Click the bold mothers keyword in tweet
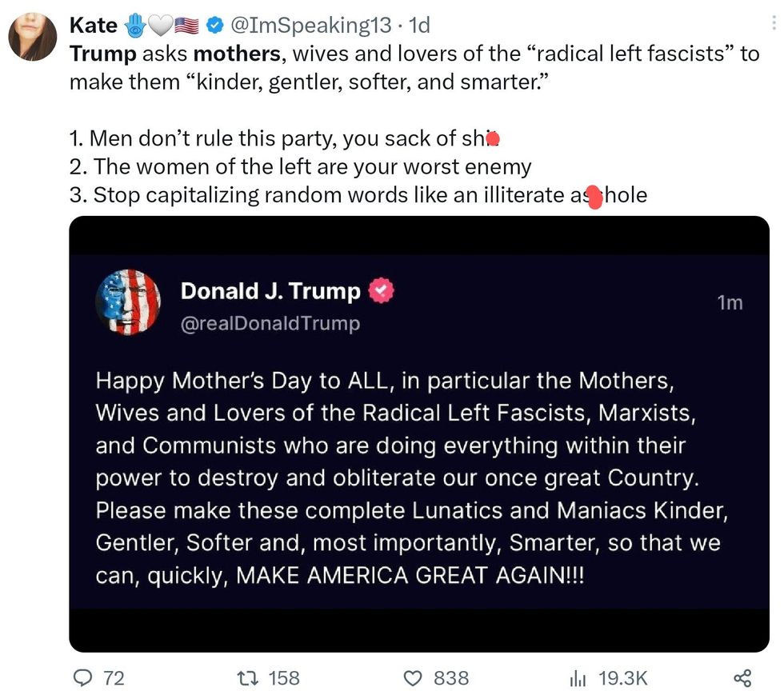The width and height of the screenshot is (784, 695). [x=237, y=54]
